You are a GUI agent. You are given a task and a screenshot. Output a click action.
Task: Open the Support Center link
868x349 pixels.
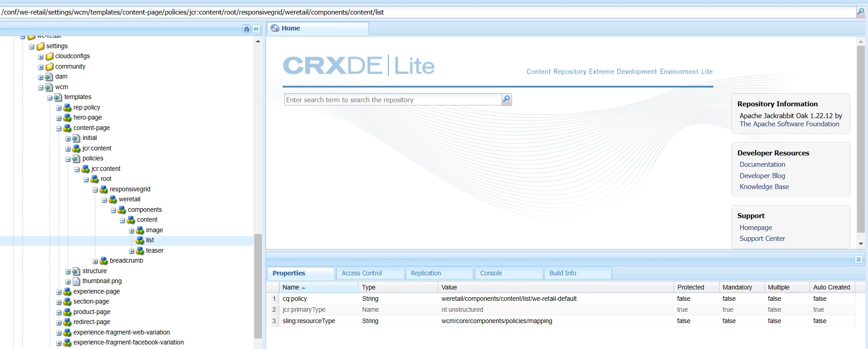tap(762, 239)
